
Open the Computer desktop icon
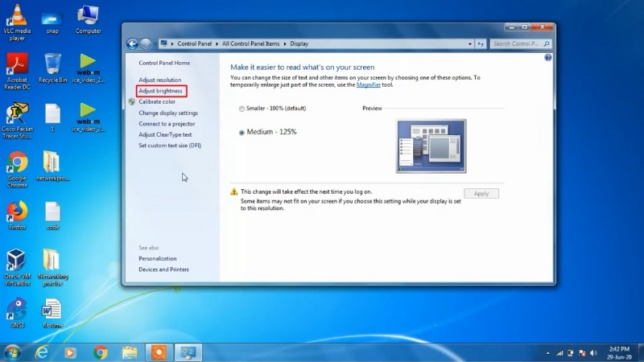click(x=89, y=19)
